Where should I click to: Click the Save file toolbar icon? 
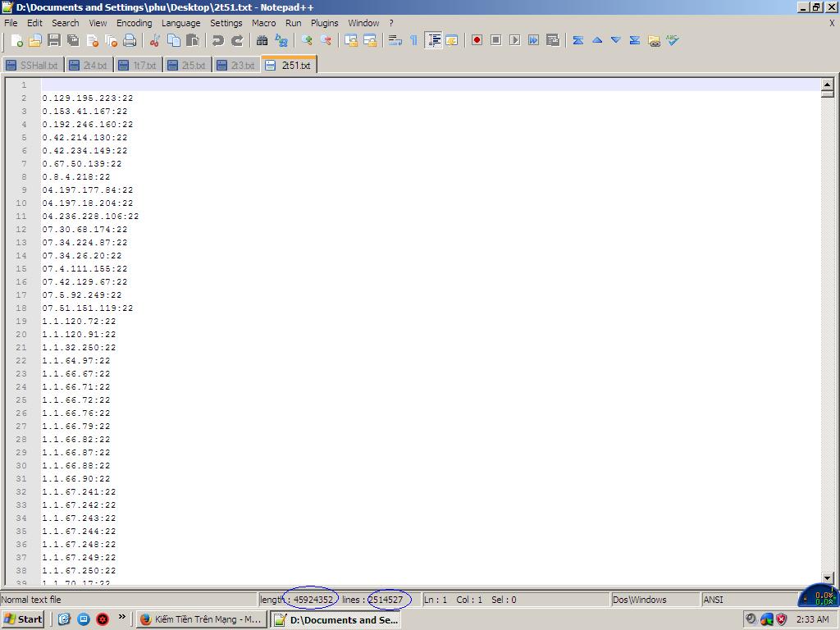[x=54, y=40]
